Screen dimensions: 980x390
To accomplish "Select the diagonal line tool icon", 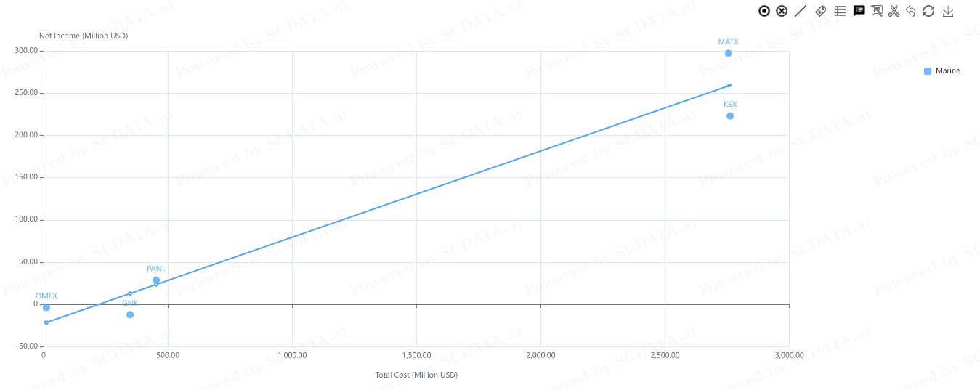I will click(801, 11).
